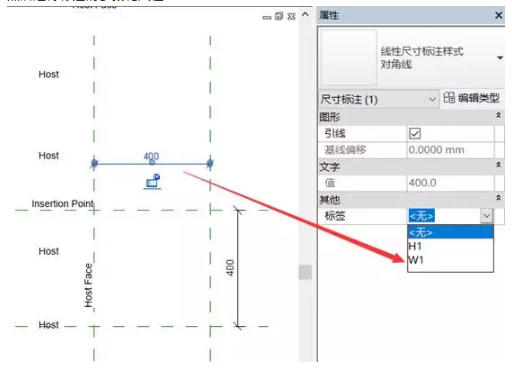Collapse the 图形 section

pyautogui.click(x=498, y=116)
